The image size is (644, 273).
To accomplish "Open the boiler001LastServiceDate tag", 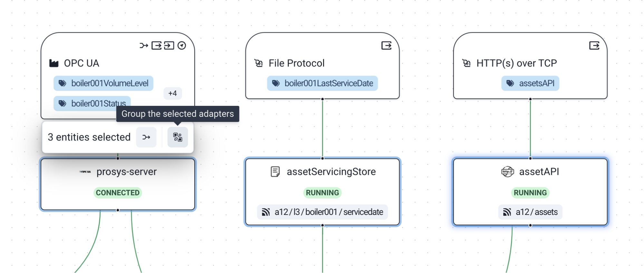I will [x=322, y=83].
